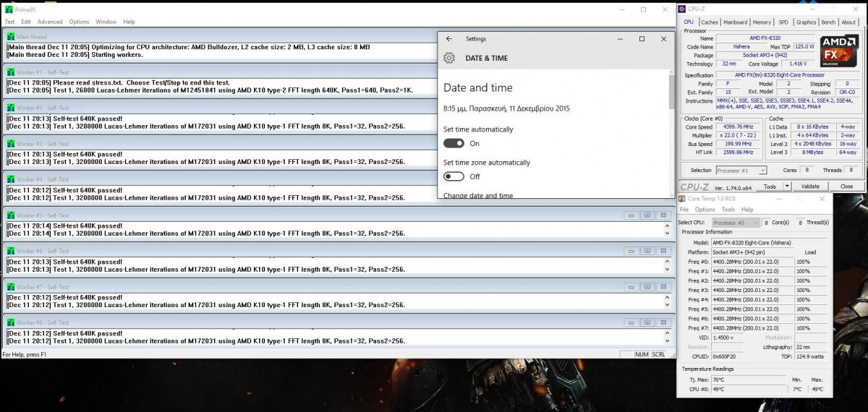This screenshot has height=412, width=868.
Task: Open the Window menu in Prime95
Action: tap(106, 22)
